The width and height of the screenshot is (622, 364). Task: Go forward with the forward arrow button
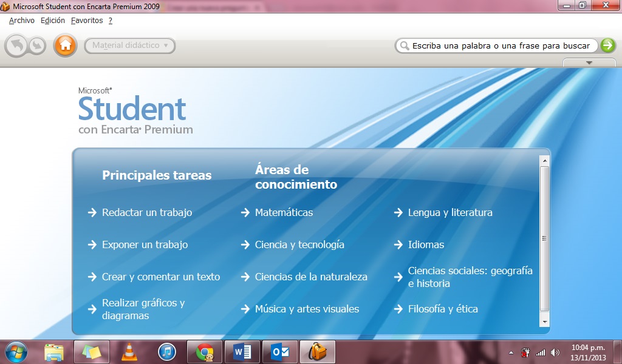(37, 45)
